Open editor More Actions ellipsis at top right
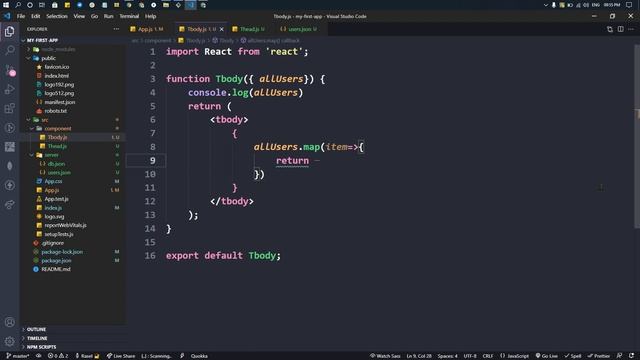Screen dimensions: 640x360 coord(631,29)
